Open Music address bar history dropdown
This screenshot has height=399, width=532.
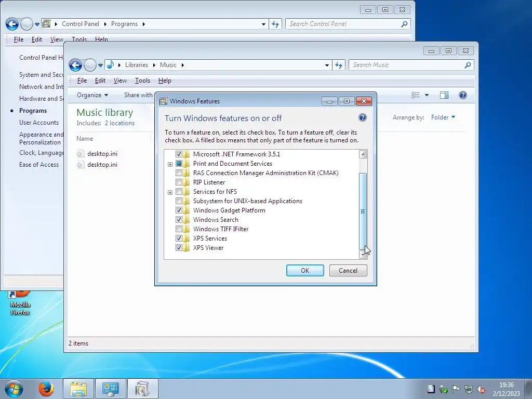(327, 65)
